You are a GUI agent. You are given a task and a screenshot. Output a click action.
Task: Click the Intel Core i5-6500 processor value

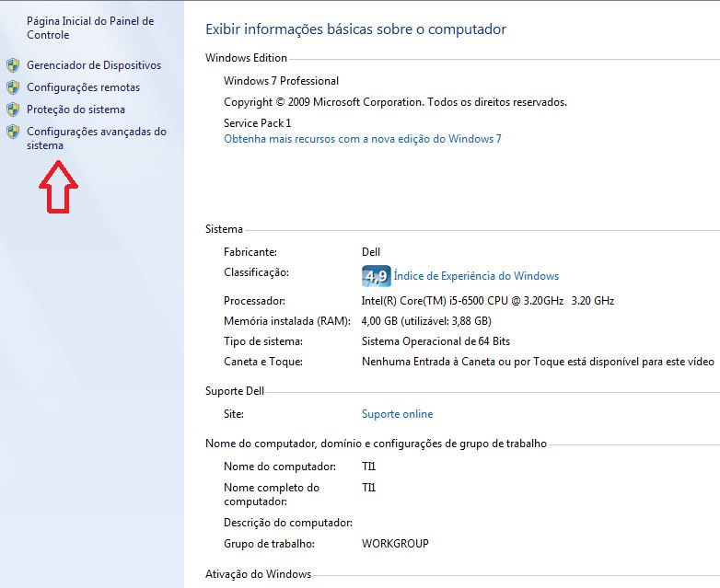click(x=488, y=301)
